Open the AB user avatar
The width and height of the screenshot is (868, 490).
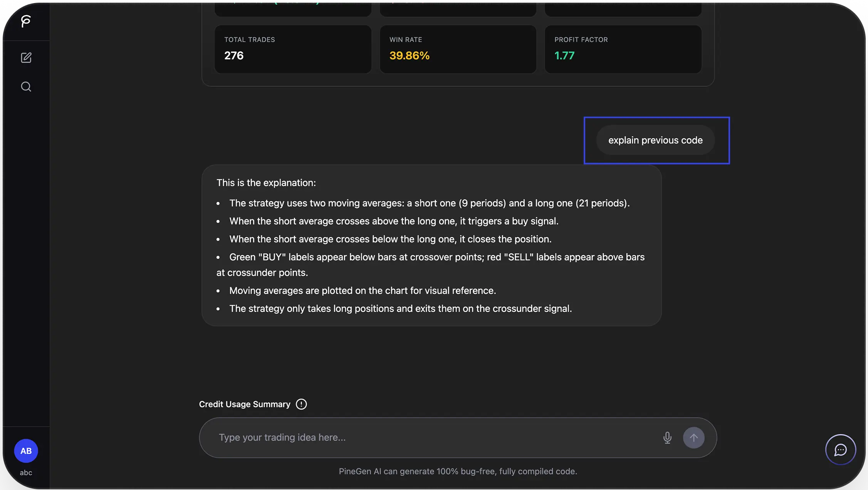coord(26,451)
